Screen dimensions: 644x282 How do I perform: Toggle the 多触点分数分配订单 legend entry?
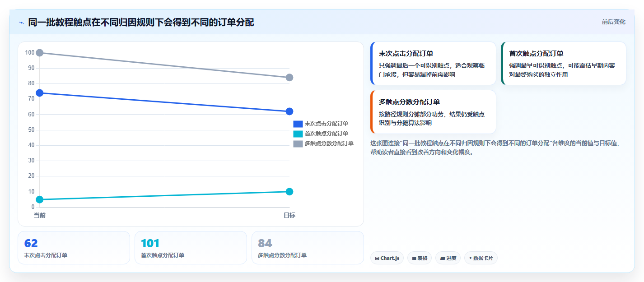click(x=323, y=143)
